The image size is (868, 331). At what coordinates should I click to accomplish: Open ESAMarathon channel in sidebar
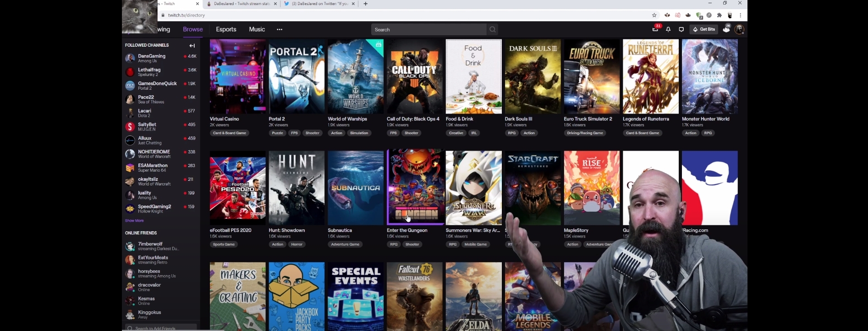[161, 168]
